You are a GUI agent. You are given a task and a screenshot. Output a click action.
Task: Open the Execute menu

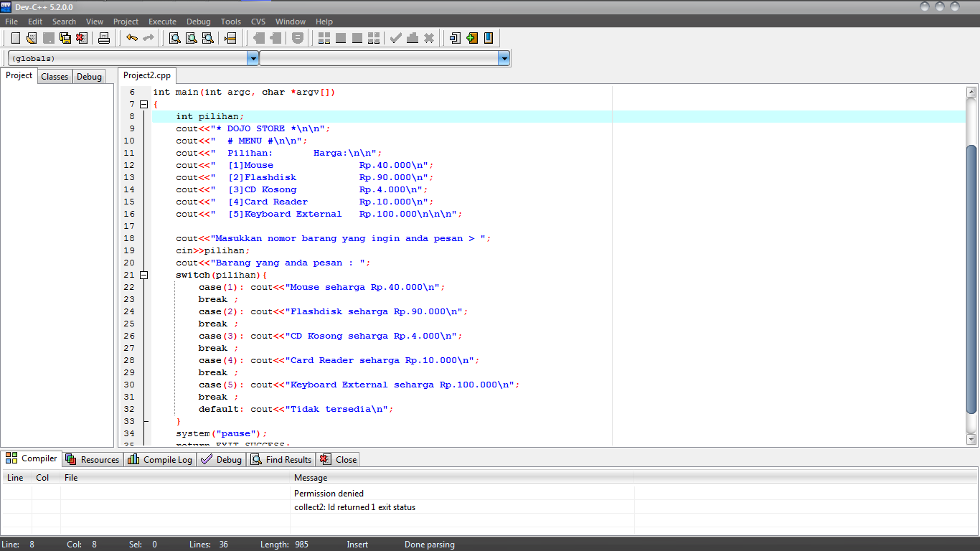tap(162, 22)
